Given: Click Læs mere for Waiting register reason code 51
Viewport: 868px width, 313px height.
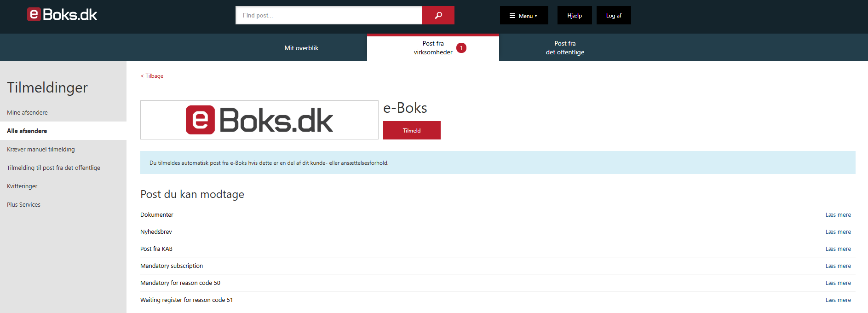Looking at the screenshot, I should click(x=838, y=300).
